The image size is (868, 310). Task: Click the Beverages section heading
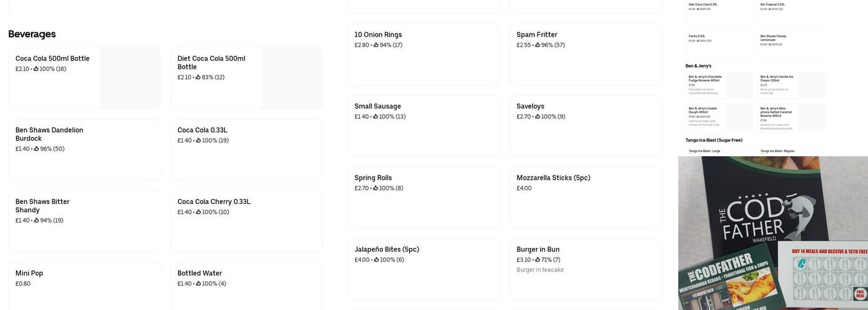(x=32, y=34)
